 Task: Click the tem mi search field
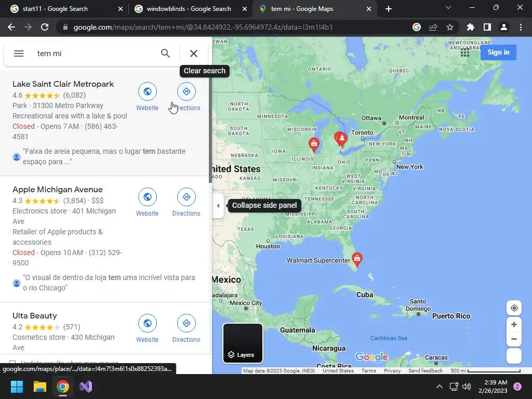point(95,54)
